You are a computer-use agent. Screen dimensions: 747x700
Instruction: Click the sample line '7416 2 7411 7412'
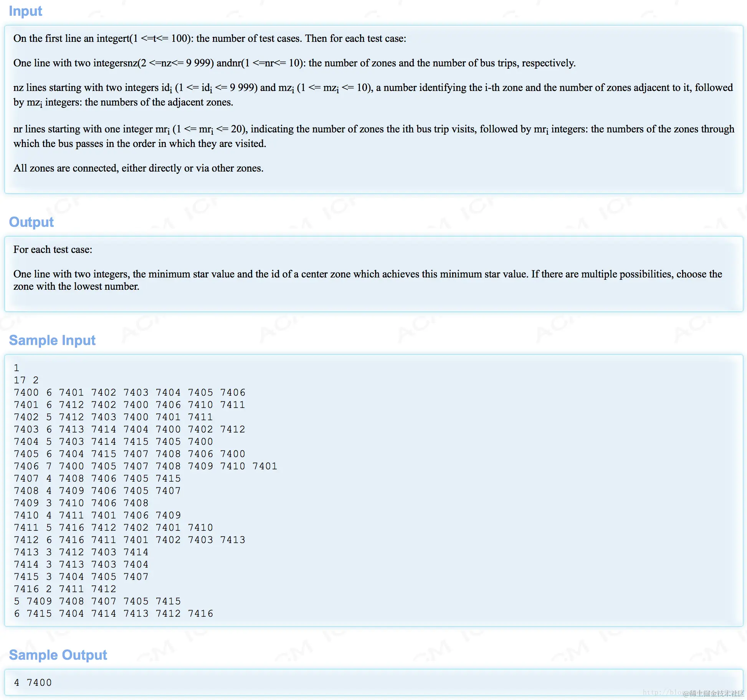[65, 589]
